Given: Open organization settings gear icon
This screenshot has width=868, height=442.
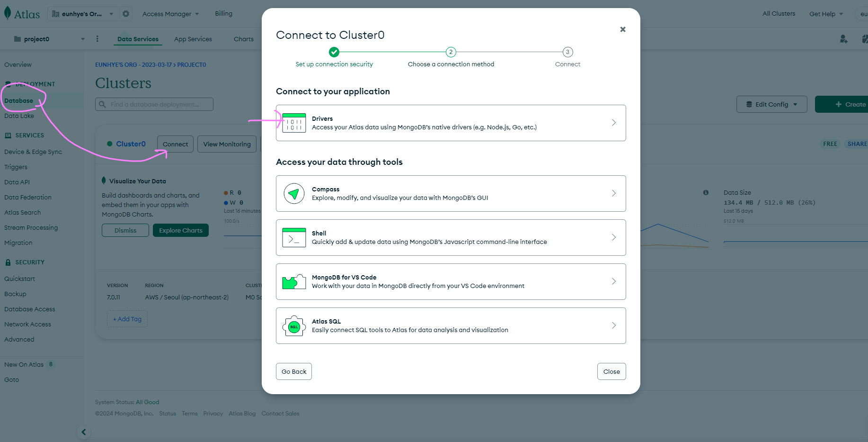Looking at the screenshot, I should [x=126, y=14].
